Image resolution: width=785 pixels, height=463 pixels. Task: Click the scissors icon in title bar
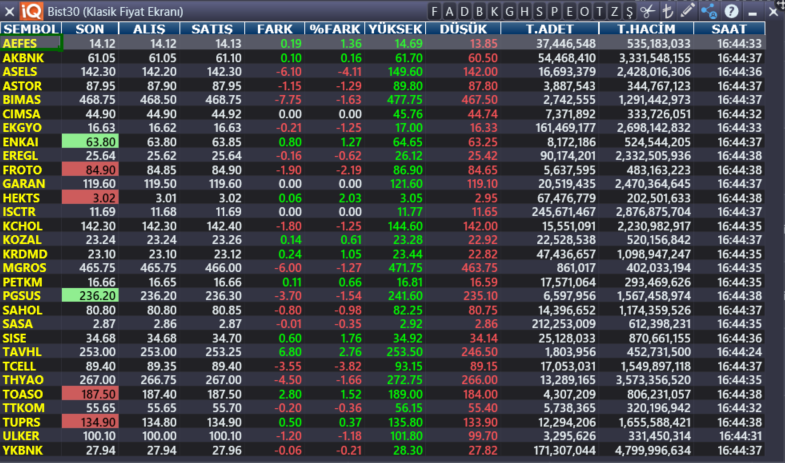[x=647, y=11]
